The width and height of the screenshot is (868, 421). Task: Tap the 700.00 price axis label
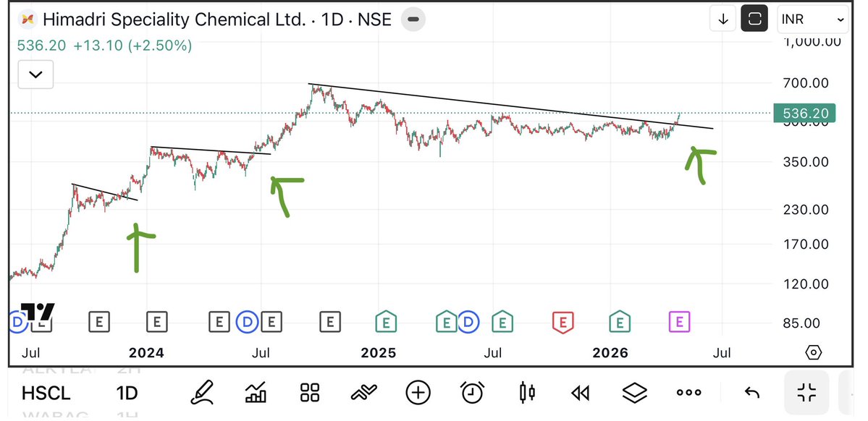click(x=806, y=83)
